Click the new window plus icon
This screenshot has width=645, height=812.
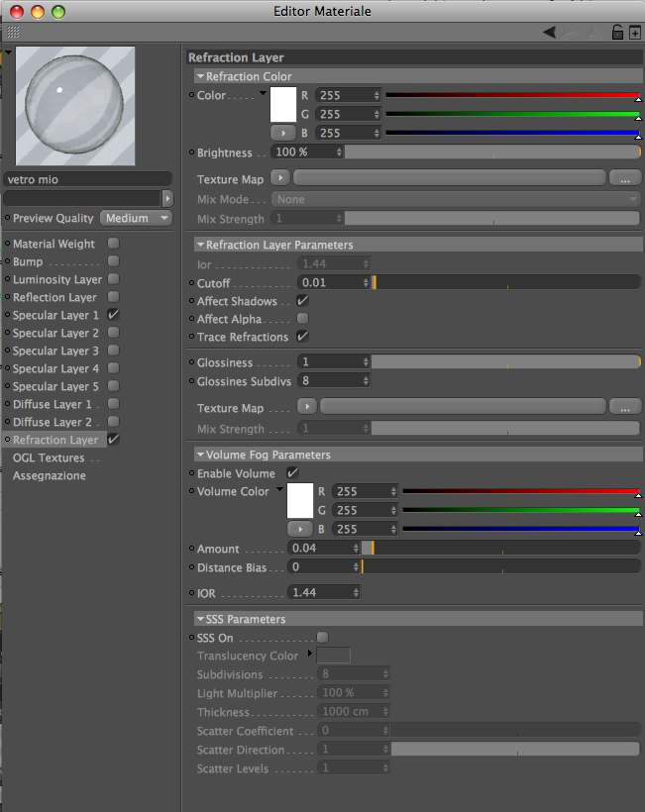pos(635,33)
